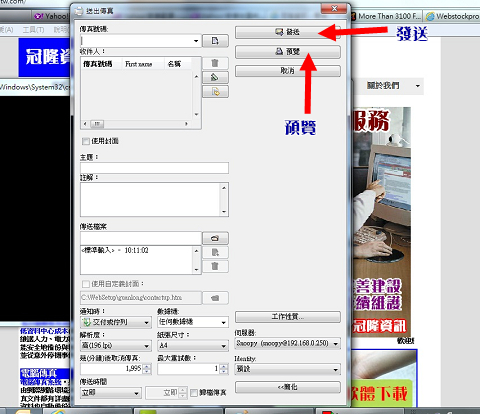Click the import recipients icon under add button
Screen dimensions: 480x414
coord(215,92)
